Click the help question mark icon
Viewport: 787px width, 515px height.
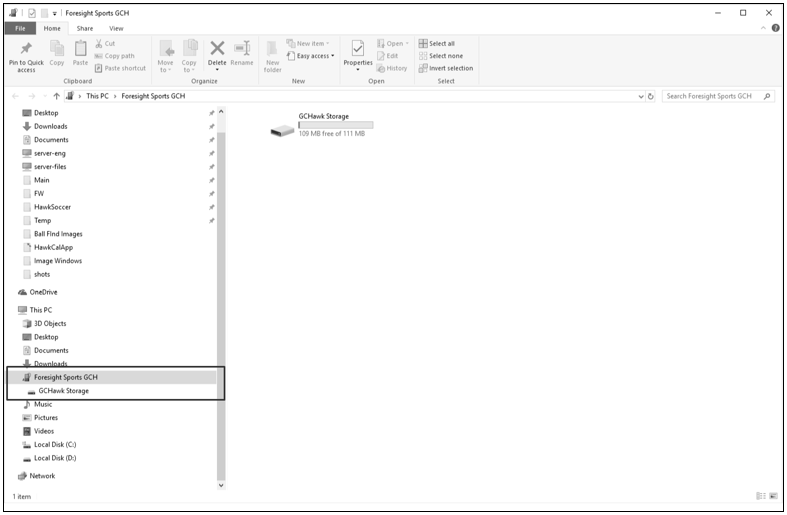(x=775, y=28)
